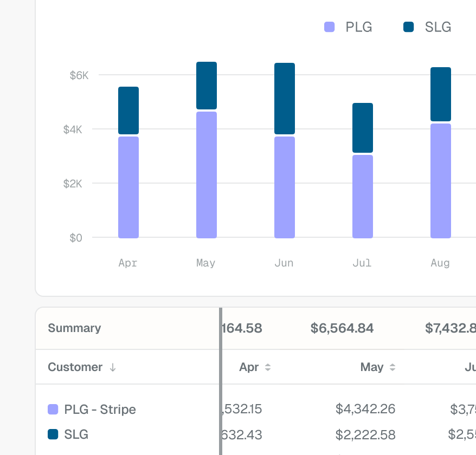Click the Customer sort arrow icon

click(113, 367)
